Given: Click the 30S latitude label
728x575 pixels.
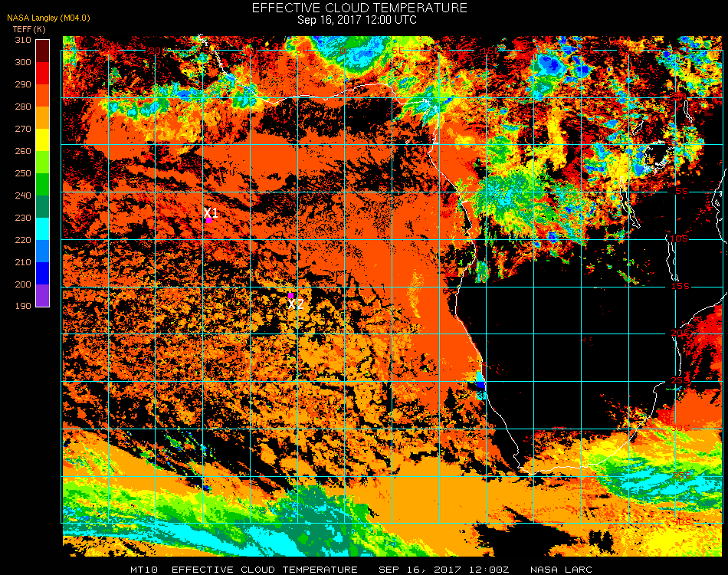Looking at the screenshot, I should [x=680, y=428].
